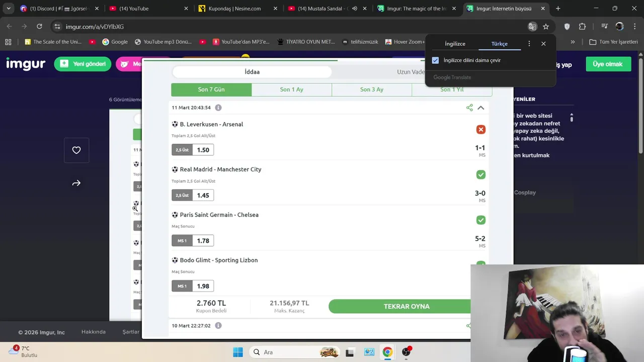Click the Cosplay tag in sidebar

525,193
